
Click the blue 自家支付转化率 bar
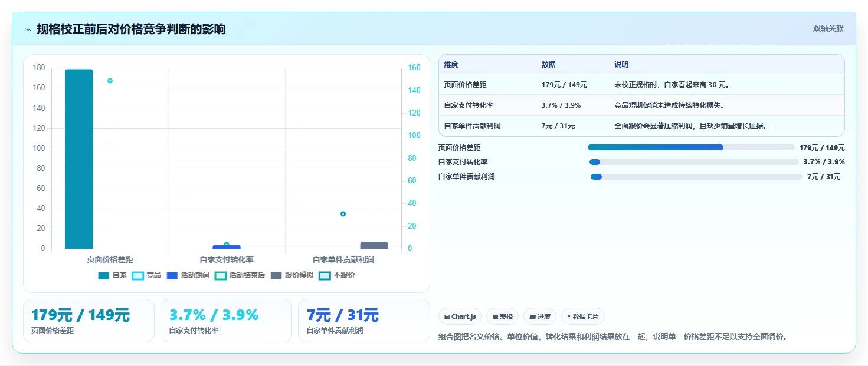[227, 247]
